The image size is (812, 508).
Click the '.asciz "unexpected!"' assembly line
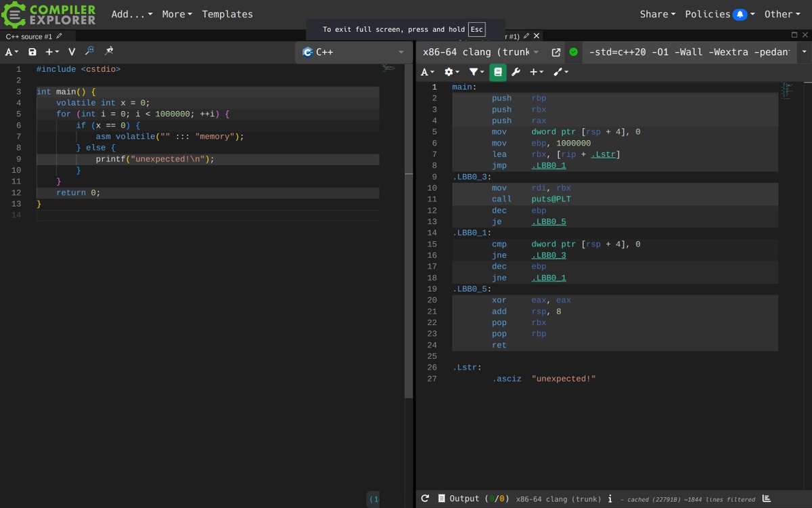coord(544,379)
